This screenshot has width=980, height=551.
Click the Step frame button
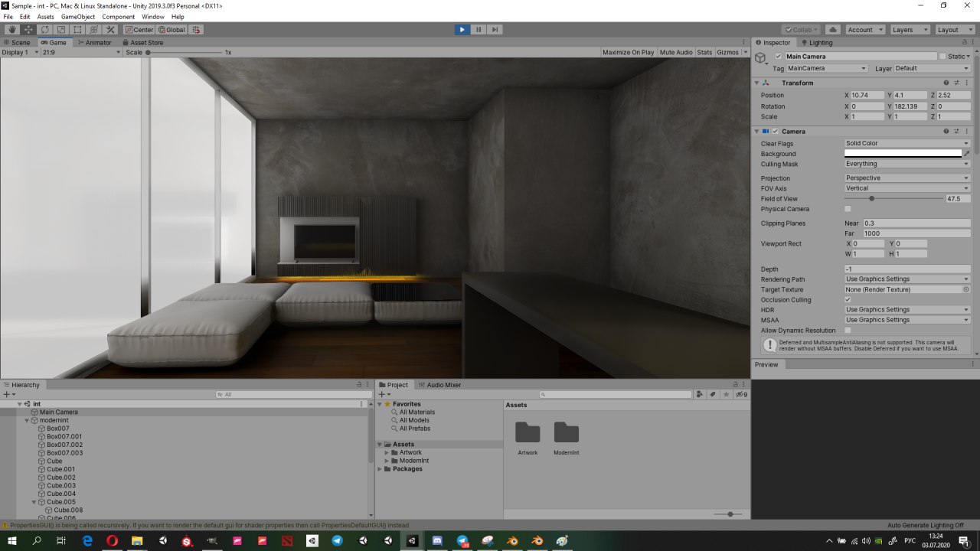(x=495, y=30)
